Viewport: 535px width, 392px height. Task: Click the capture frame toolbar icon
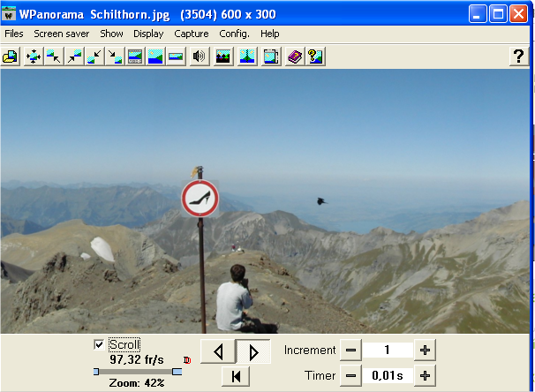271,57
